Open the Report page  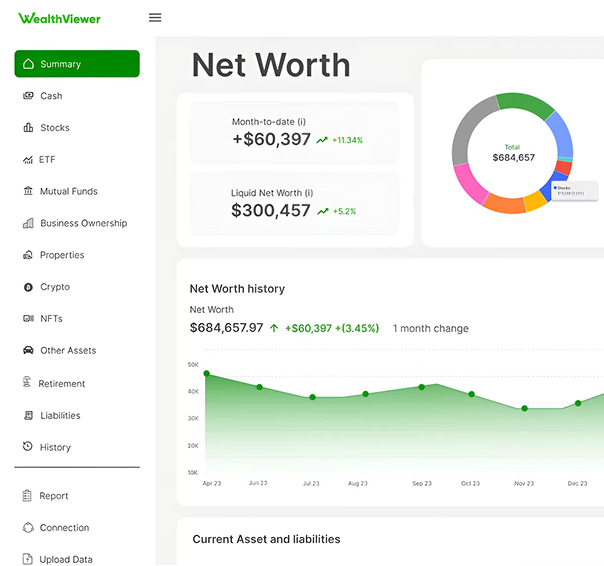[x=54, y=496]
